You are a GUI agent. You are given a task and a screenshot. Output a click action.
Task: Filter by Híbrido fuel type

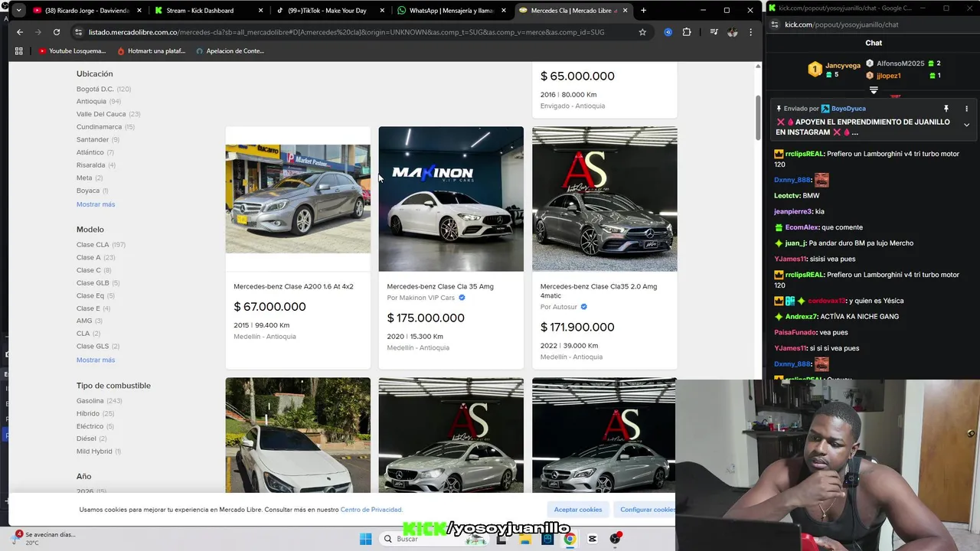95,413
